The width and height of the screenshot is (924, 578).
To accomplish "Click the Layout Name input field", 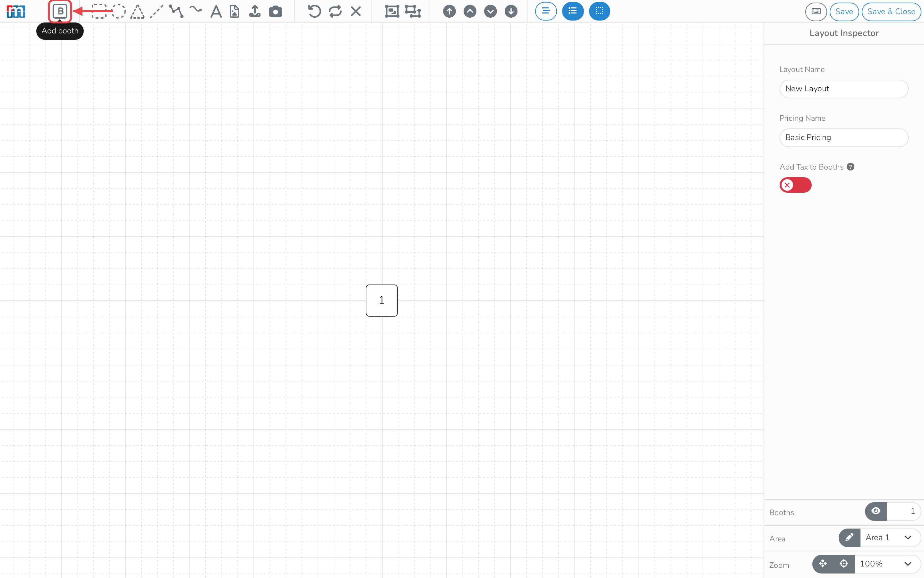I will (x=844, y=89).
